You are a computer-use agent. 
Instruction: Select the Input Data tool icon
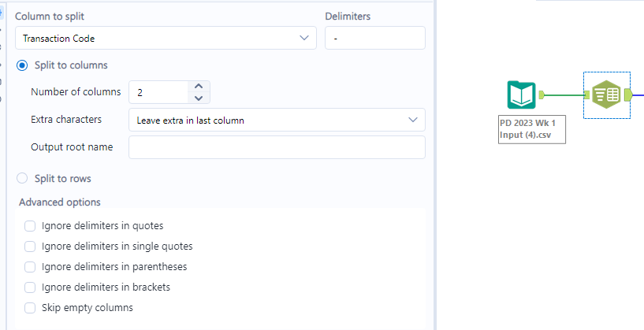[521, 95]
